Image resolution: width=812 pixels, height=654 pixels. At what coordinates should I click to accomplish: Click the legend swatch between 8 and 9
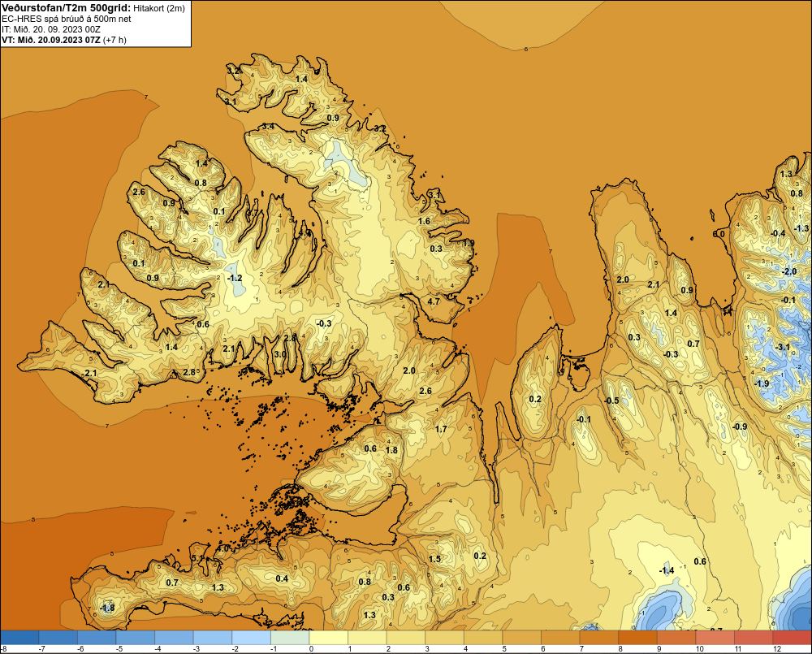click(x=637, y=638)
